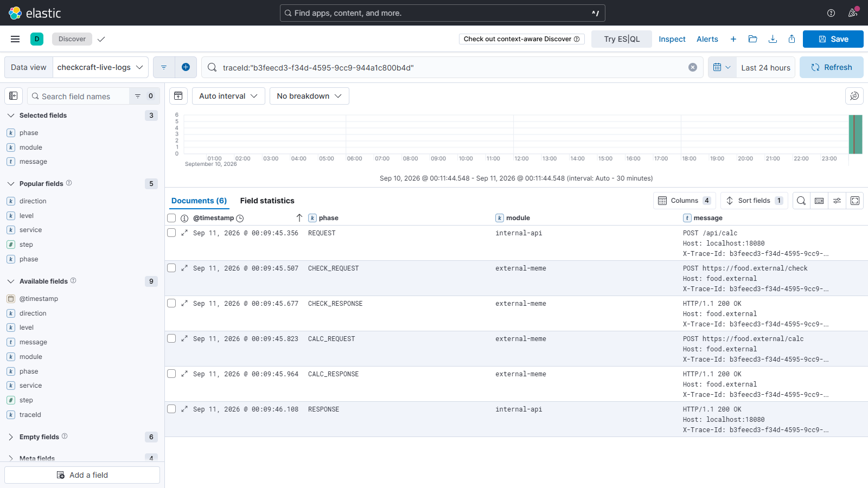Open keyboard shortcuts icon in table toolbar
Viewport: 868px width, 488px height.
tap(819, 201)
